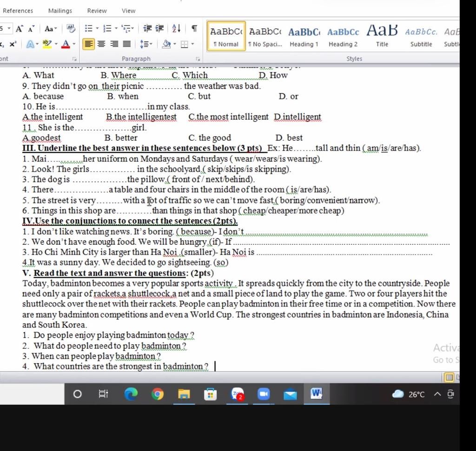The width and height of the screenshot is (476, 451).
Task: Open the Mail app from the taskbar
Action: point(290,394)
